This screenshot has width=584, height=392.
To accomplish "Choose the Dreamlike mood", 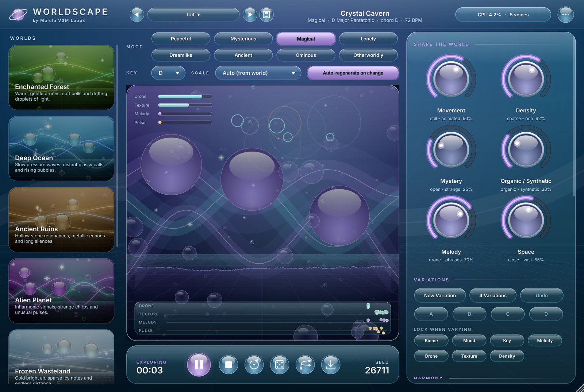I will point(181,55).
